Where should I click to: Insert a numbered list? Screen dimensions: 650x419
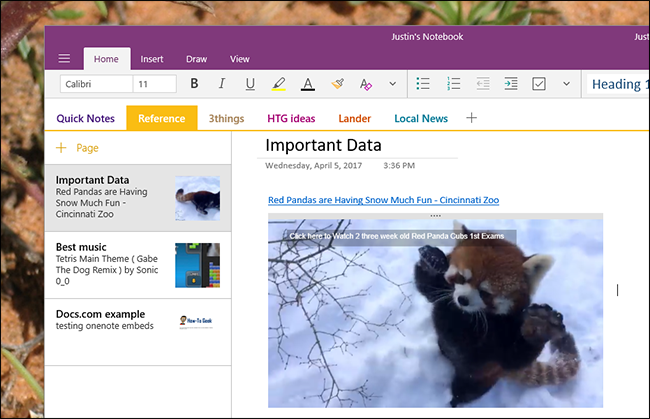click(x=453, y=84)
